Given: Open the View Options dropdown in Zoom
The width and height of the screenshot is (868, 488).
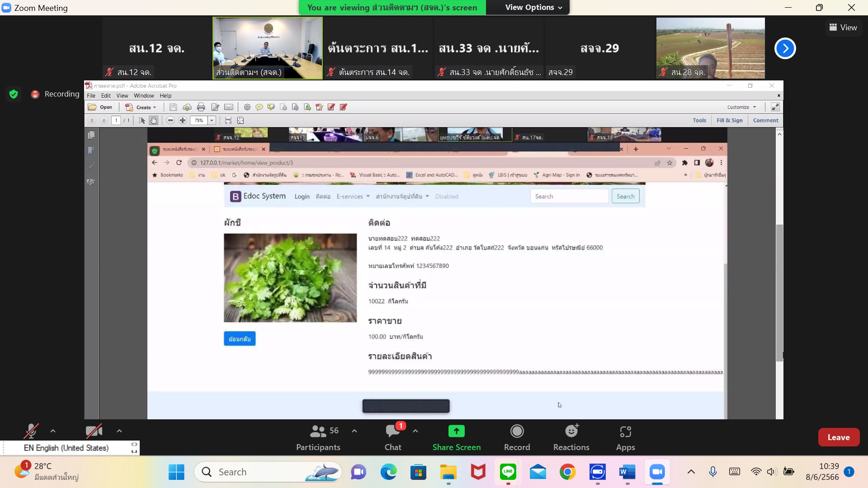Looking at the screenshot, I should point(533,7).
